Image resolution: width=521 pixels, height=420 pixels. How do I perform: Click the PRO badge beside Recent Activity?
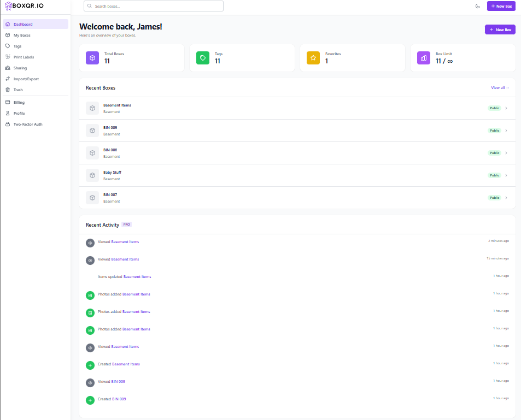tap(126, 224)
